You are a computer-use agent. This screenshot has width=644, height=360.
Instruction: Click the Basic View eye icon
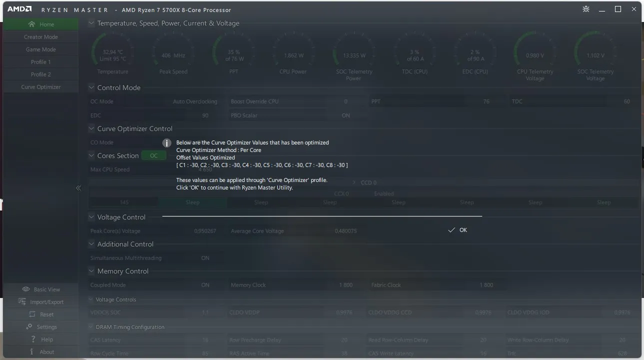[26, 289]
